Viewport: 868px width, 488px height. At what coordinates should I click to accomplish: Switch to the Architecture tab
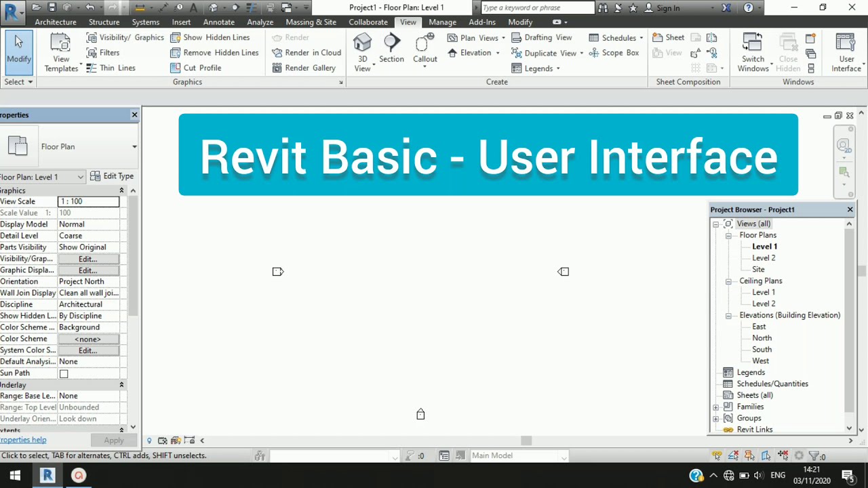coord(56,22)
